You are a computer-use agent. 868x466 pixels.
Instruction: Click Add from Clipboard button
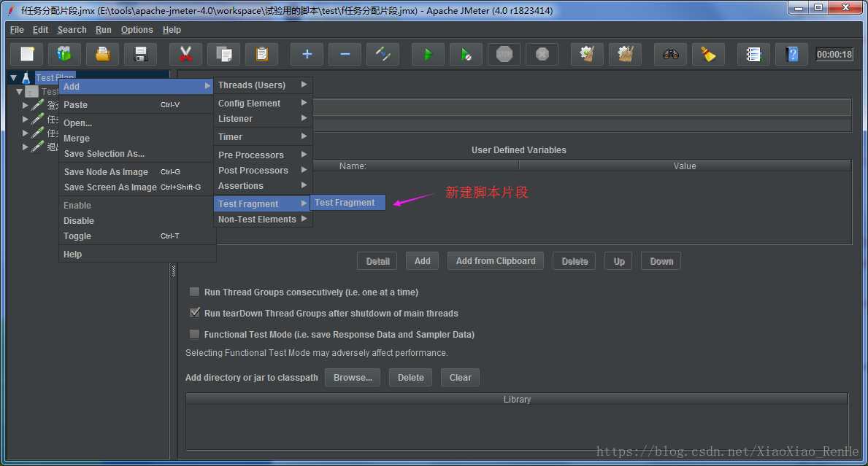tap(496, 261)
